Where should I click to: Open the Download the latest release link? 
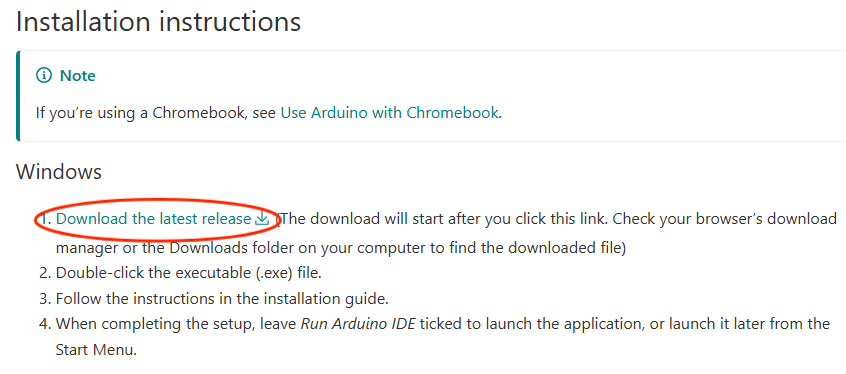click(153, 219)
